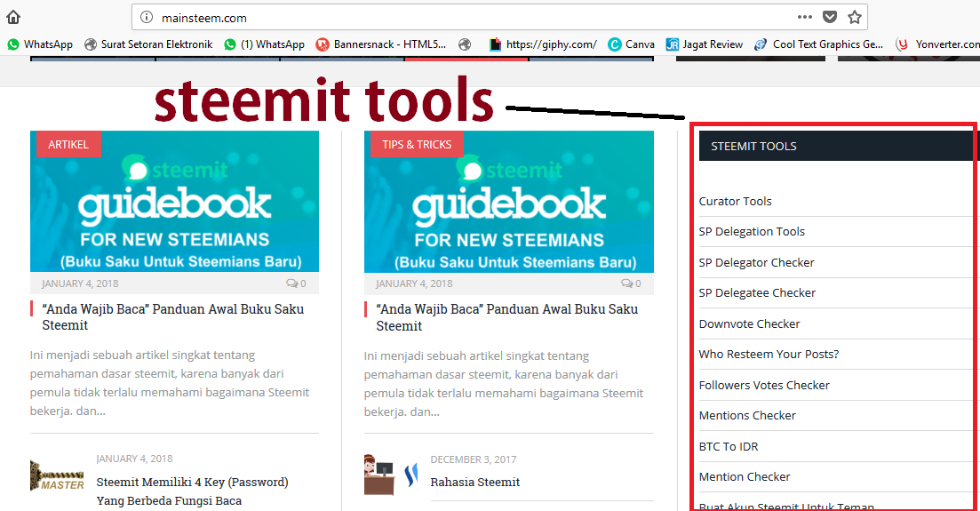Click the TIPS & TRICKS post's JANUARY 4, 2018 date

pyautogui.click(x=414, y=283)
